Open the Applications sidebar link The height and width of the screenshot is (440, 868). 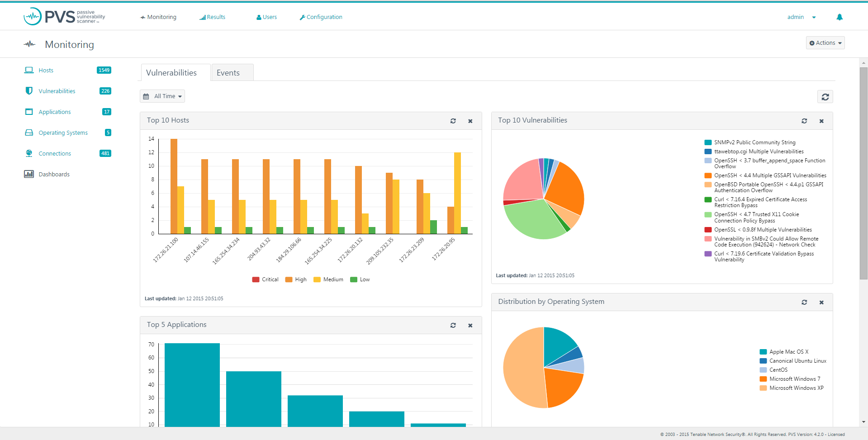click(x=55, y=112)
